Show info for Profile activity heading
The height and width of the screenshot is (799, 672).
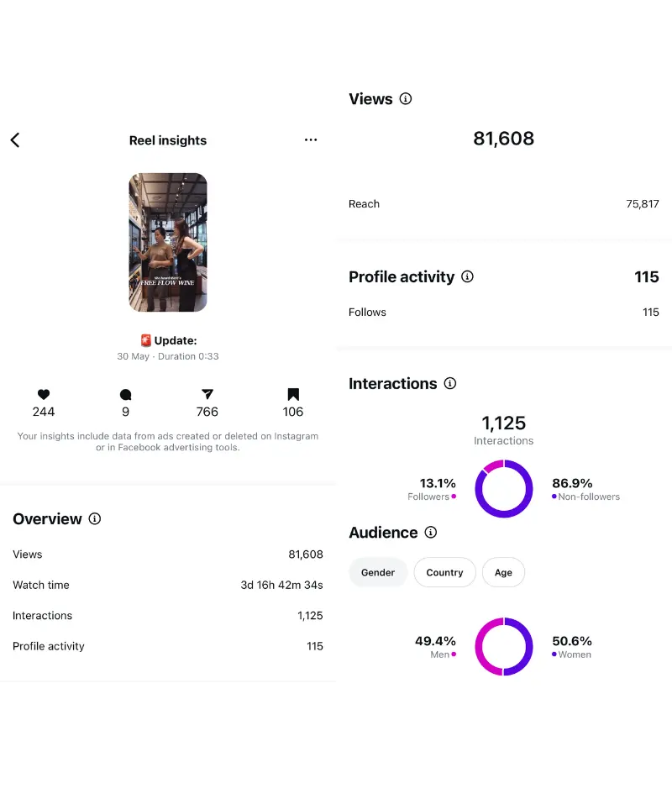pos(468,276)
